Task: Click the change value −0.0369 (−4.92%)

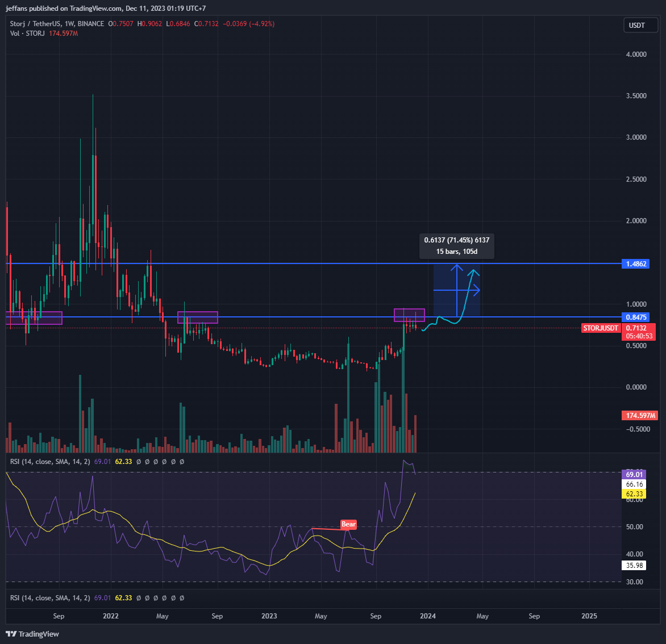Action: coord(248,24)
